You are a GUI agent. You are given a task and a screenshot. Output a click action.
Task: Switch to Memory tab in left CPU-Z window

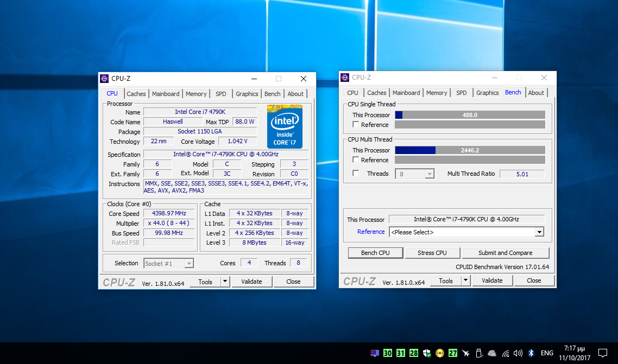click(196, 94)
